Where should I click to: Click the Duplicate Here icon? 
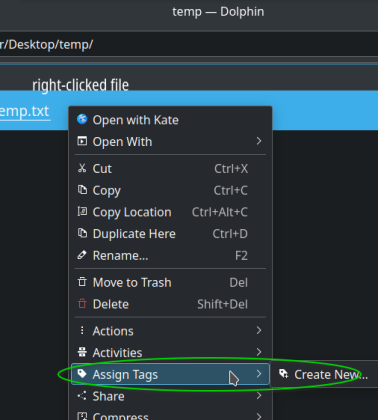click(x=82, y=233)
